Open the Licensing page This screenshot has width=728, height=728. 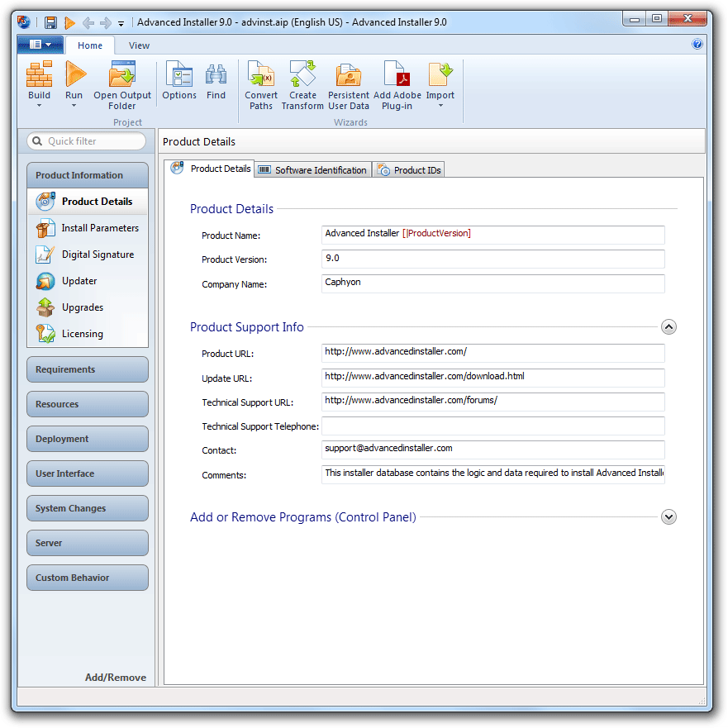pos(88,334)
